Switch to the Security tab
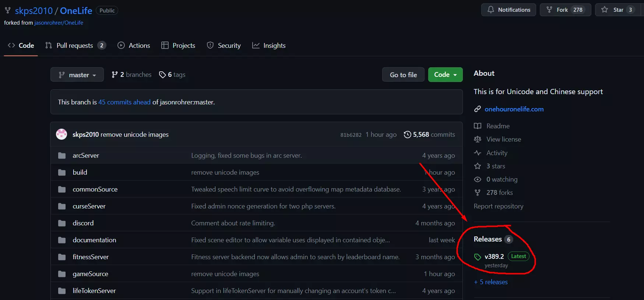Viewport: 644px width, 300px height. (x=224, y=46)
